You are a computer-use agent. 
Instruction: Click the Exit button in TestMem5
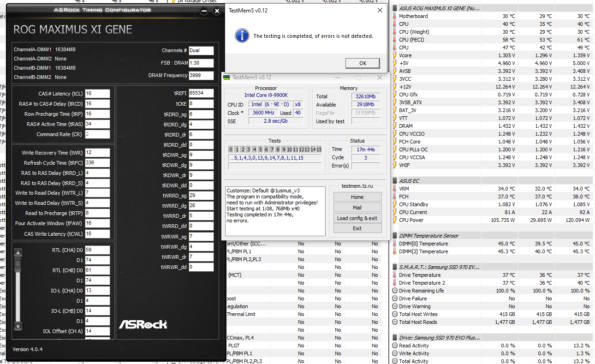coord(357,228)
